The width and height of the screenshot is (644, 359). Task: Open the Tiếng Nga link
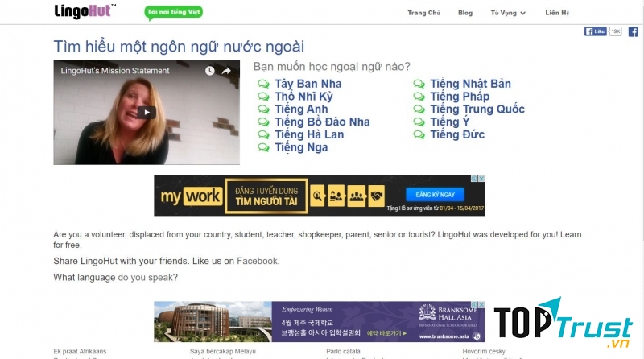point(301,147)
